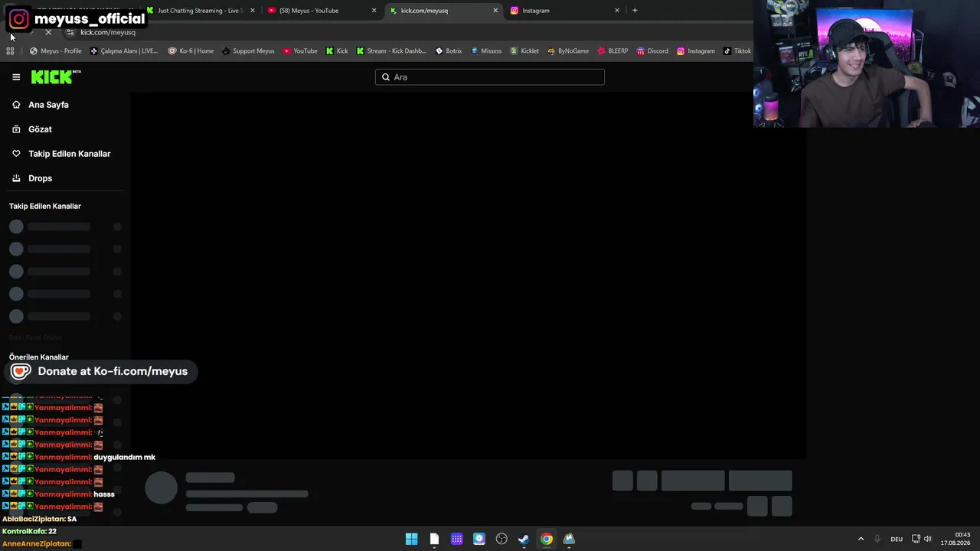Switch the DEU input language
Viewport: 980px width, 551px height.
pos(897,539)
